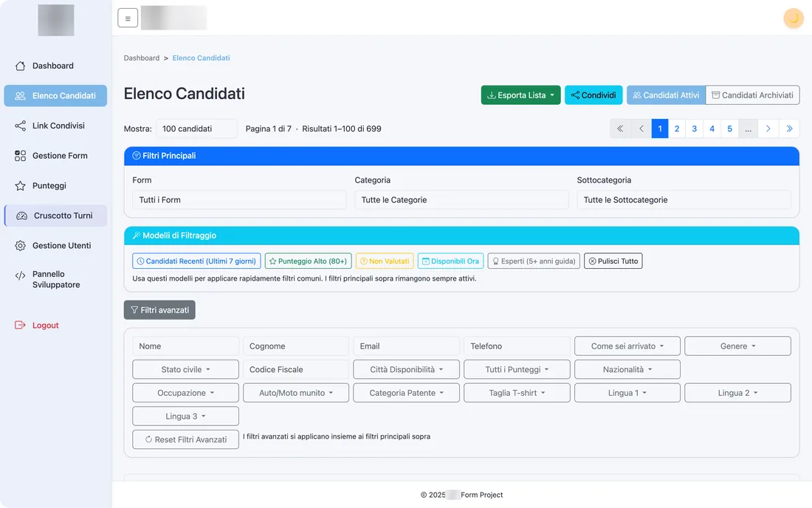
Task: Click the Telefono input field
Action: (x=517, y=346)
